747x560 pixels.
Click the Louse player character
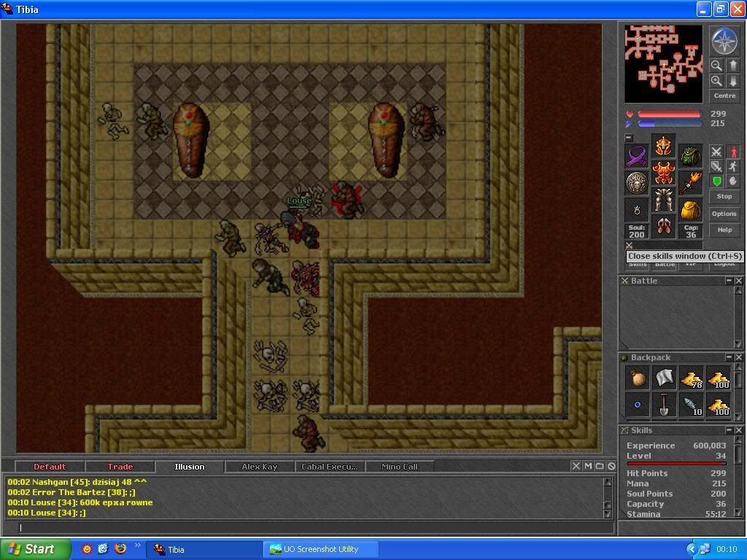point(301,228)
